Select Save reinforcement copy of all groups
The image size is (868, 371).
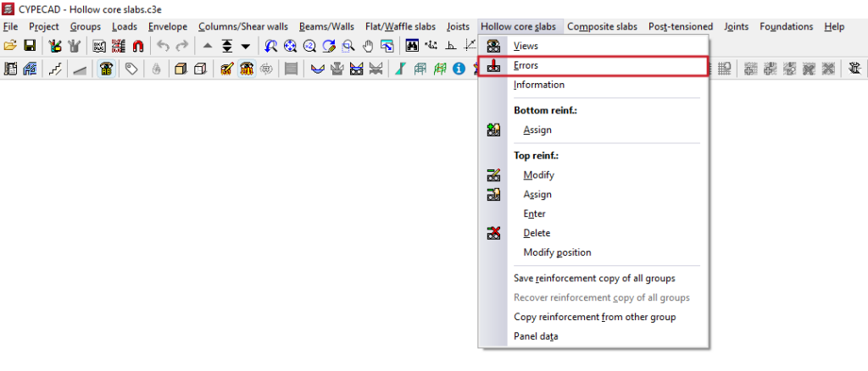coord(593,278)
